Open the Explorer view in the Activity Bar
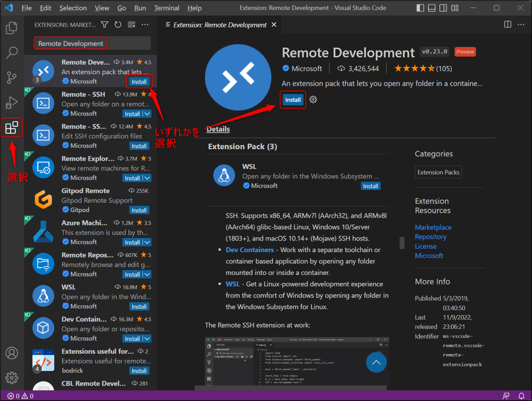This screenshot has width=532, height=401. tap(12, 28)
